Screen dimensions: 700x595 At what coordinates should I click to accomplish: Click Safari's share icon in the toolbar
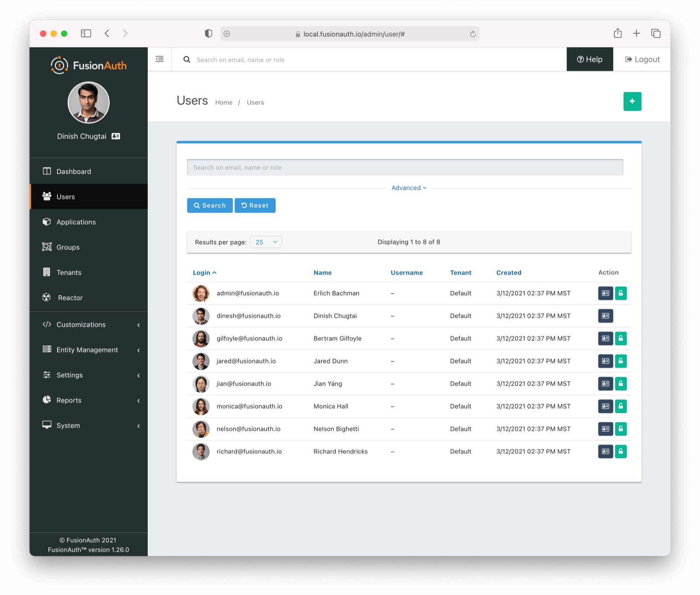(617, 33)
